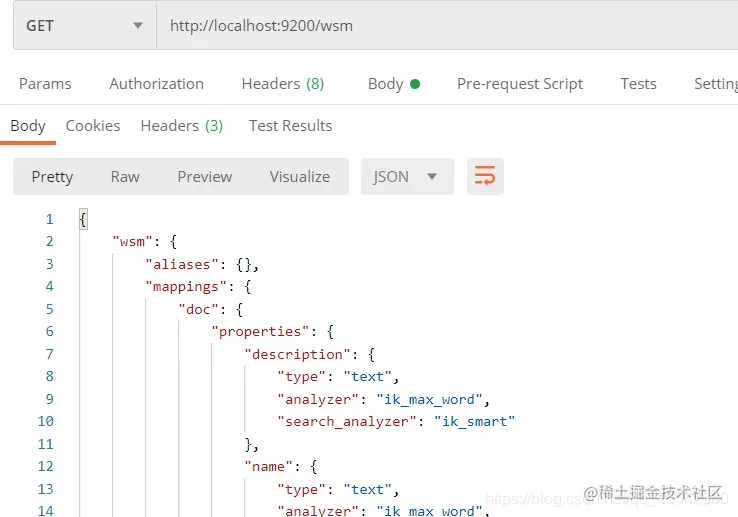The height and width of the screenshot is (517, 738).
Task: Open request Headers (8) tab
Action: coord(283,84)
